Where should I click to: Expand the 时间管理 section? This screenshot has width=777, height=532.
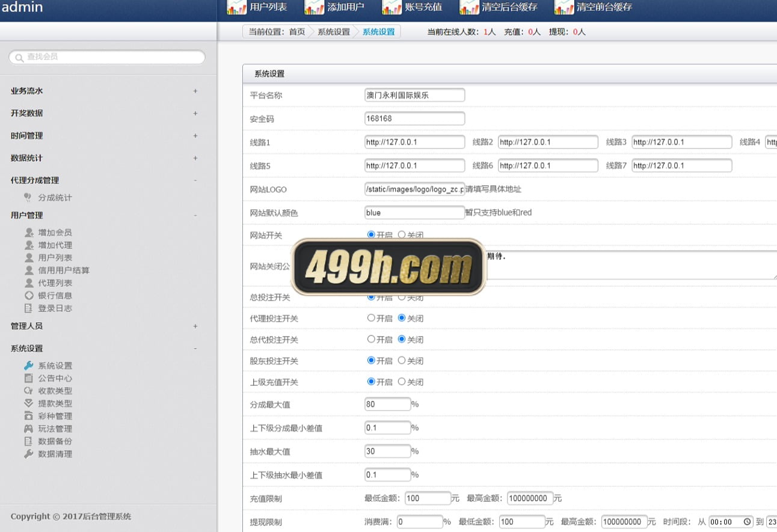click(195, 136)
